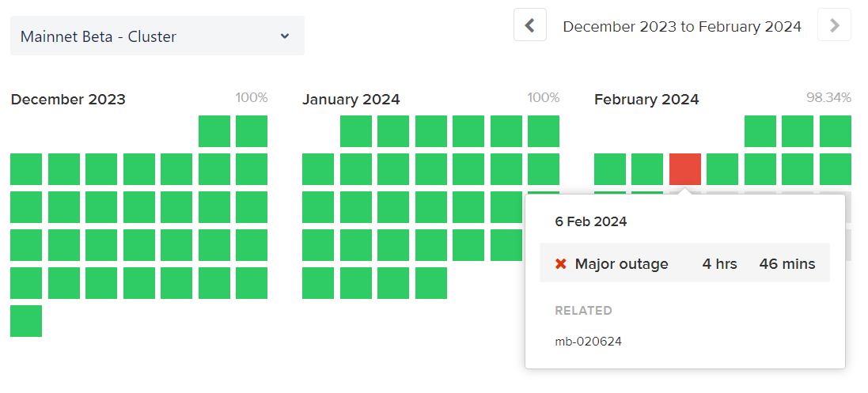Click the 1 February 2024 status square
The image size is (868, 393).
point(760,131)
